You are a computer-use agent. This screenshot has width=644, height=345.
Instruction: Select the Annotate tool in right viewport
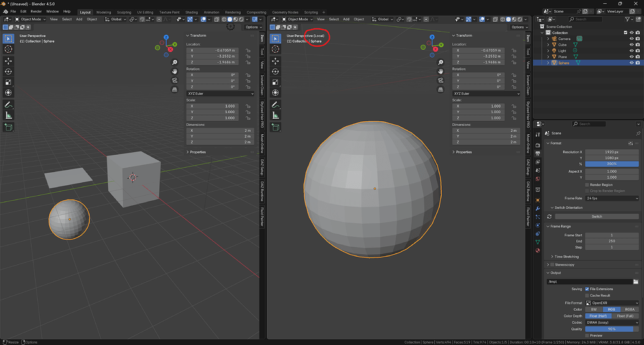tap(276, 105)
